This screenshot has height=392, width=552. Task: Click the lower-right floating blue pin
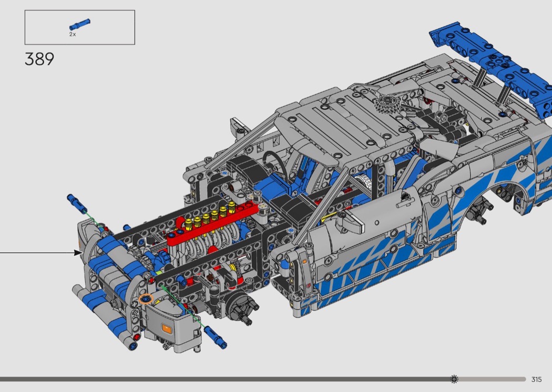tap(217, 337)
